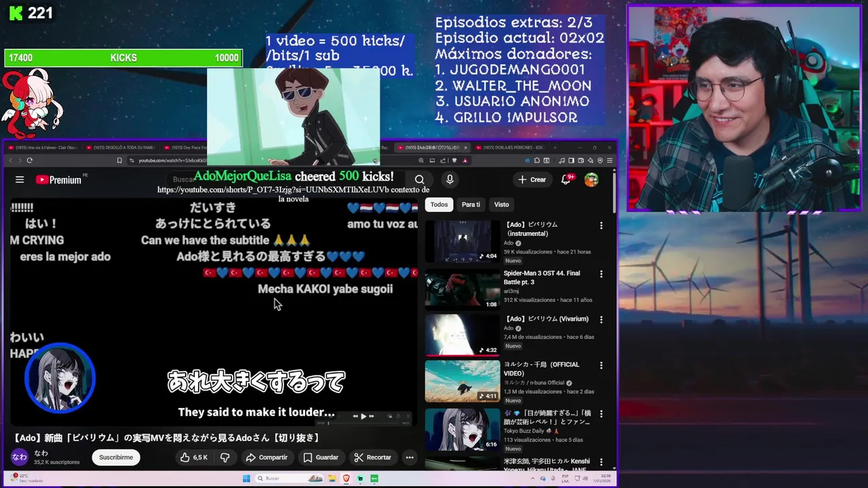Open the Tokyo Buzz Daily 6:16 thumbnail
868x488 pixels.
pyautogui.click(x=462, y=429)
